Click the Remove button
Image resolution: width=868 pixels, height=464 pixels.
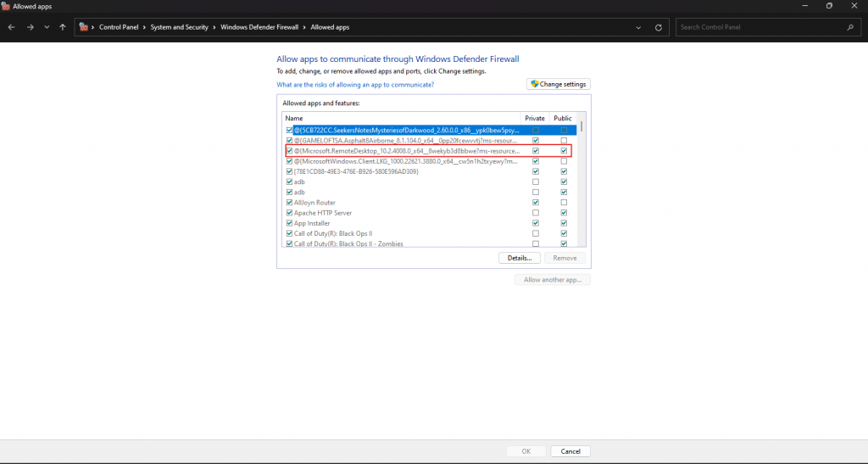coord(565,258)
